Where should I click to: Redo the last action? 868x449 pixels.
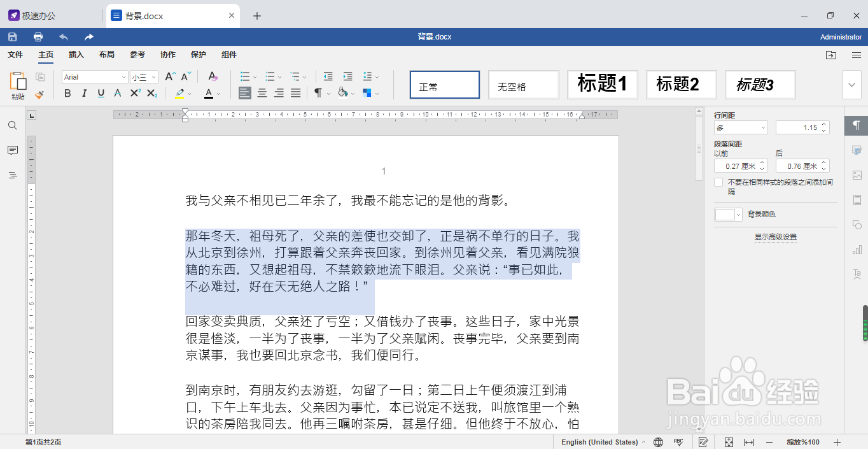(x=89, y=37)
